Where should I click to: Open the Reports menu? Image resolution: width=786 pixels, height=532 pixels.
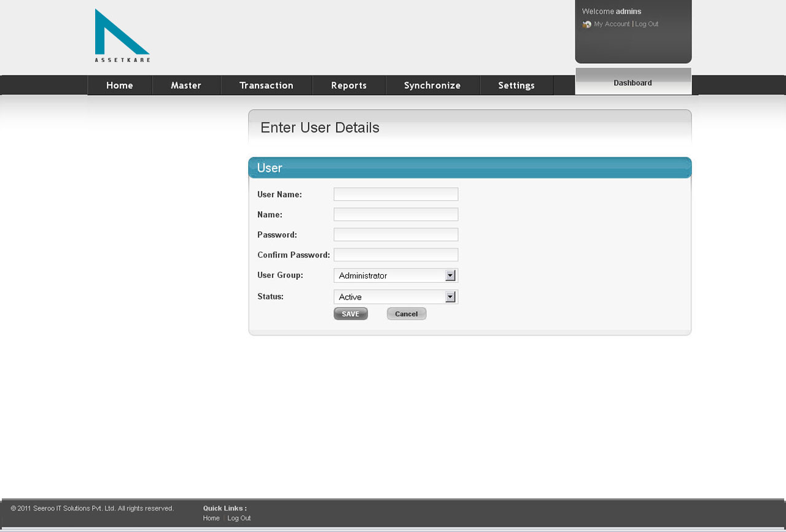[349, 85]
